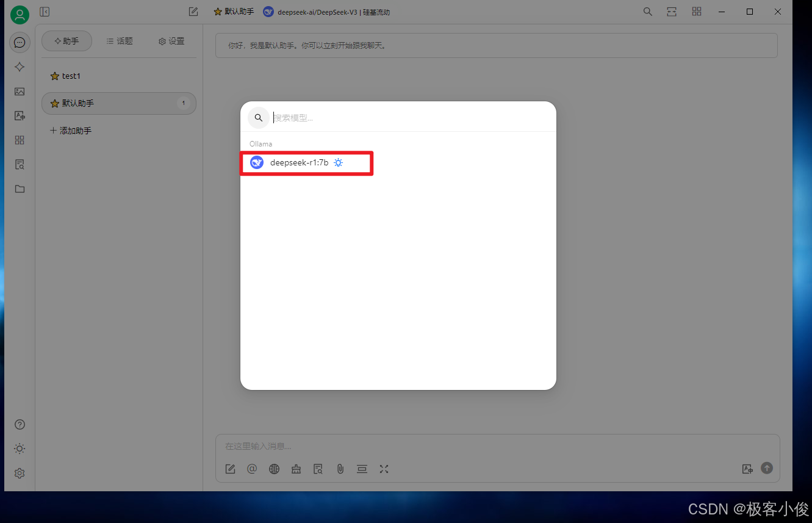Open the help question mark icon
The width and height of the screenshot is (812, 523).
(x=20, y=425)
